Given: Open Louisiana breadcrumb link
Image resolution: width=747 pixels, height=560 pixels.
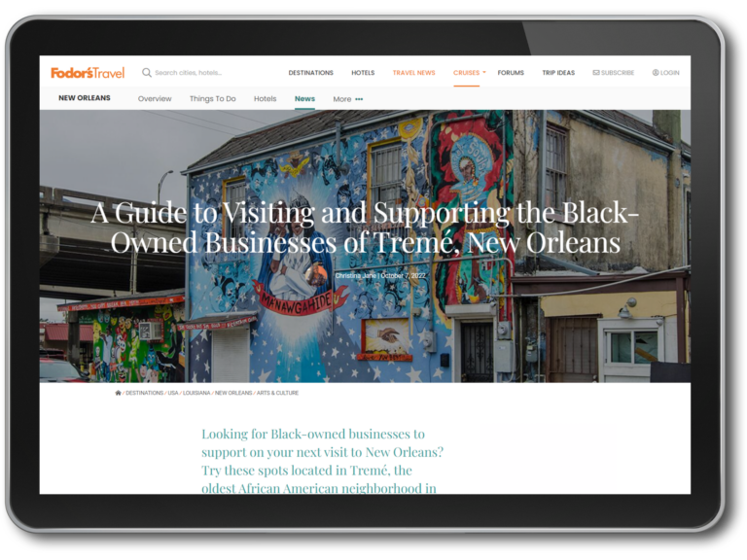Looking at the screenshot, I should (196, 393).
